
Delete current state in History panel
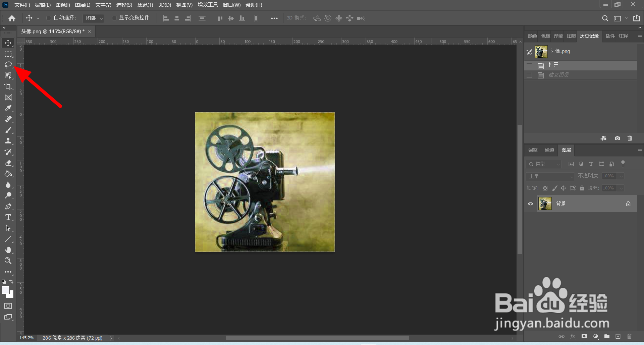[x=630, y=138]
